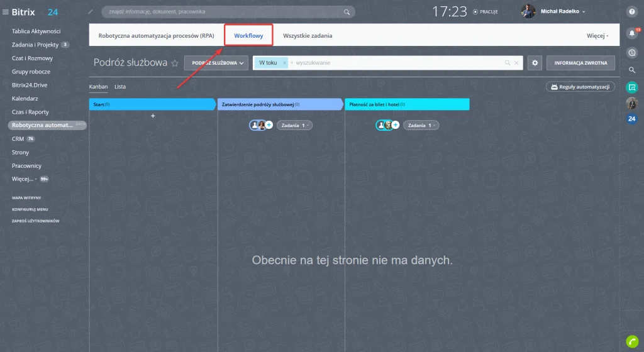Viewport: 644px width, 352px height.
Task: Click the plus icon in the Start column
Action: [x=153, y=116]
